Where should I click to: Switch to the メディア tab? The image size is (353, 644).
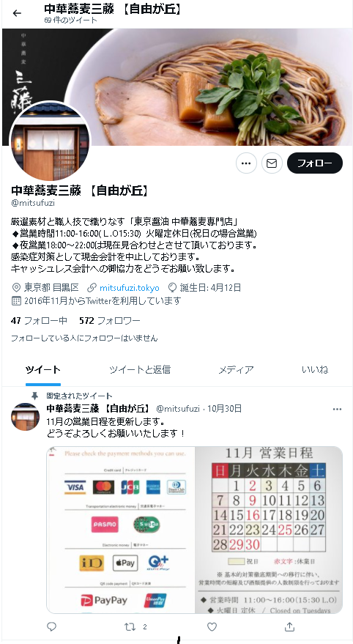point(236,370)
